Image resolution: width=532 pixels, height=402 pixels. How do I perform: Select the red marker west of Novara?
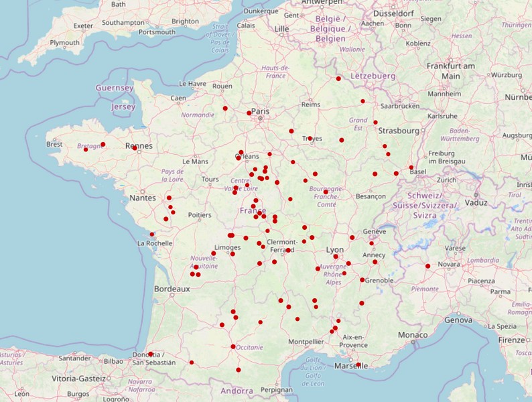tap(428, 266)
